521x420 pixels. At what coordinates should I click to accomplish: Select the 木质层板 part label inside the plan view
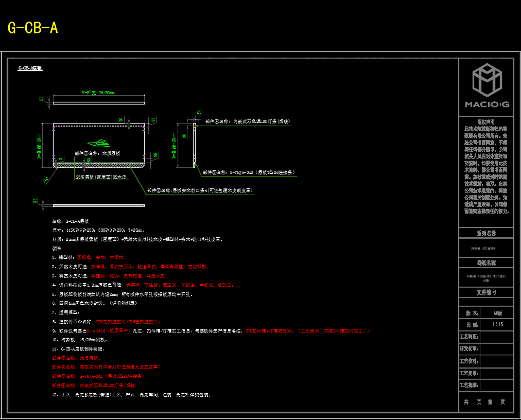coord(97,153)
